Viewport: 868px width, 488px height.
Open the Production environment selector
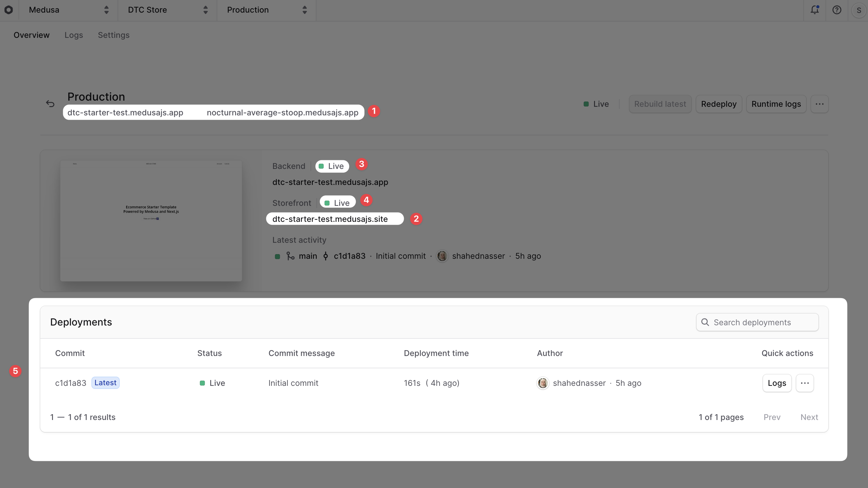pos(266,10)
